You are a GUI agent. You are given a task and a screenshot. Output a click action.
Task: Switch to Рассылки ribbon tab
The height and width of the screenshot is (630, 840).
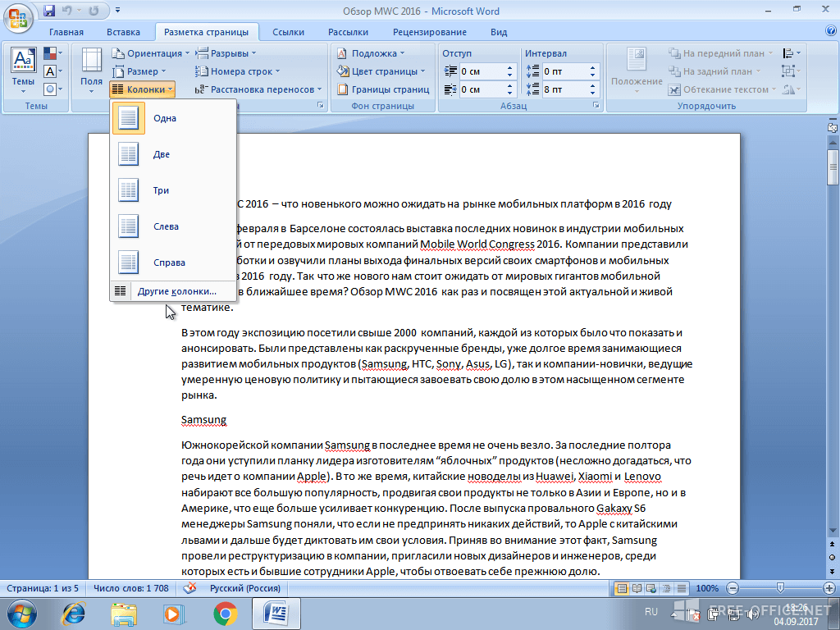(348, 32)
